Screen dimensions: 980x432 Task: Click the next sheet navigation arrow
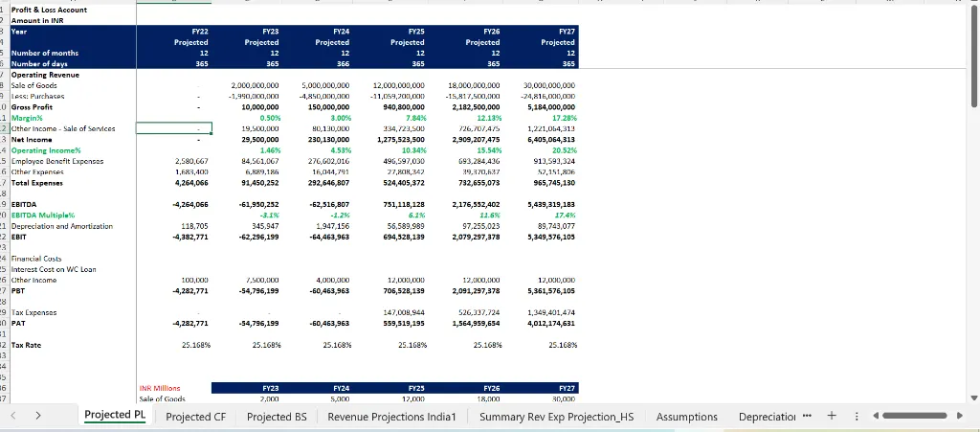pos(38,417)
